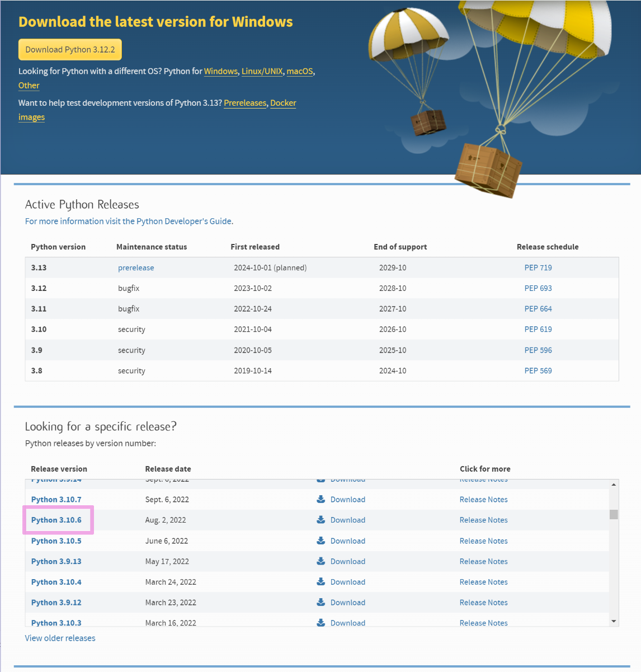Click the bugfix status in the 3.11 row
The height and width of the screenshot is (672, 641).
click(x=129, y=309)
